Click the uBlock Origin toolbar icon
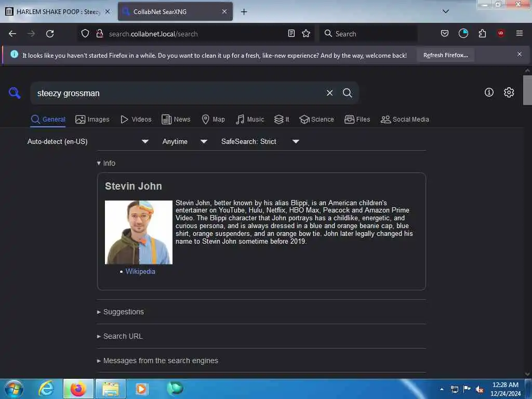Screen dimensions: 532x399 (501, 33)
